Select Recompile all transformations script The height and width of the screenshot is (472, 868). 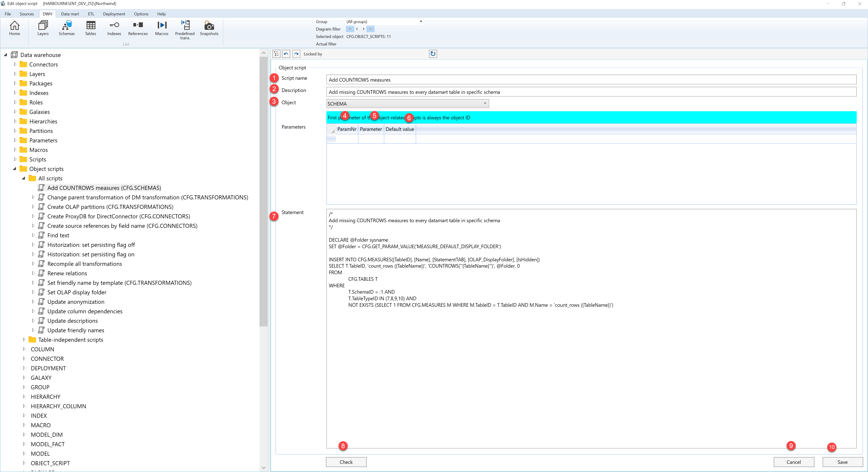pos(85,264)
